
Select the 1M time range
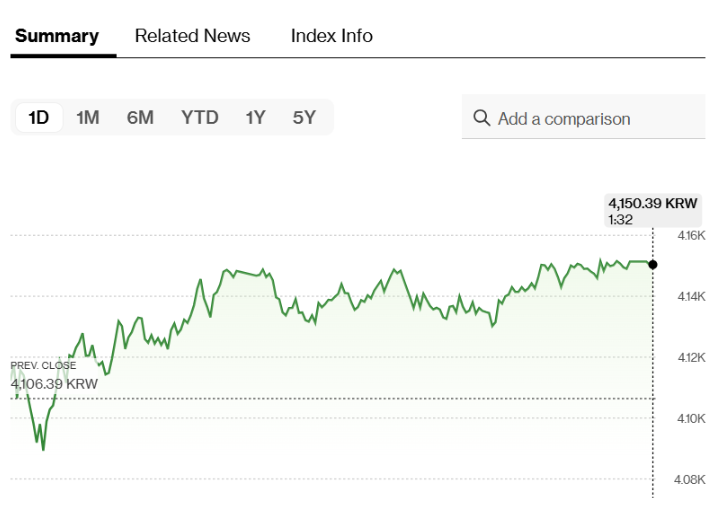point(88,118)
